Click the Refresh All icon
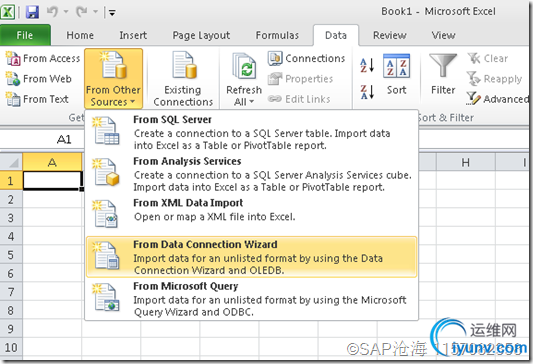 point(244,67)
